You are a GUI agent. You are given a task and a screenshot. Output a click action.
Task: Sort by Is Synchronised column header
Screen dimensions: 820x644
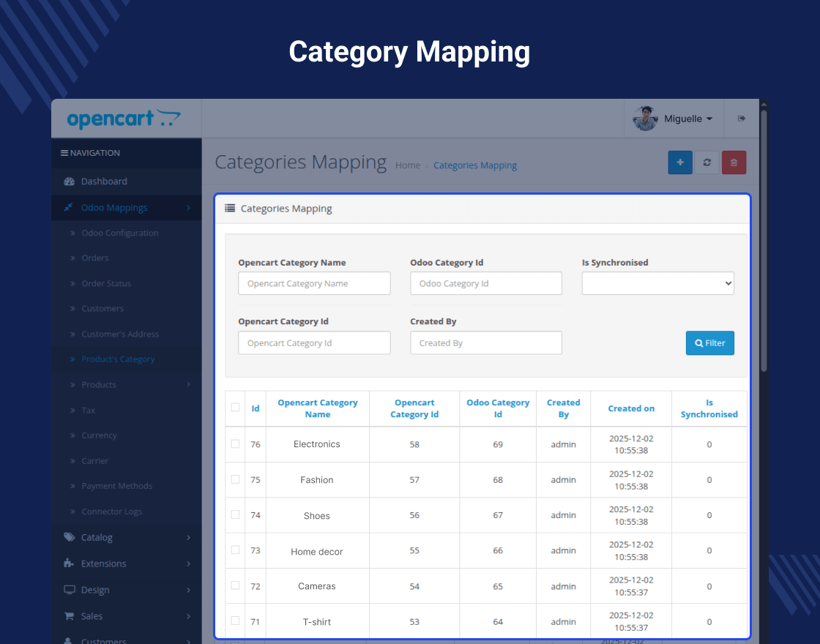[x=709, y=408]
